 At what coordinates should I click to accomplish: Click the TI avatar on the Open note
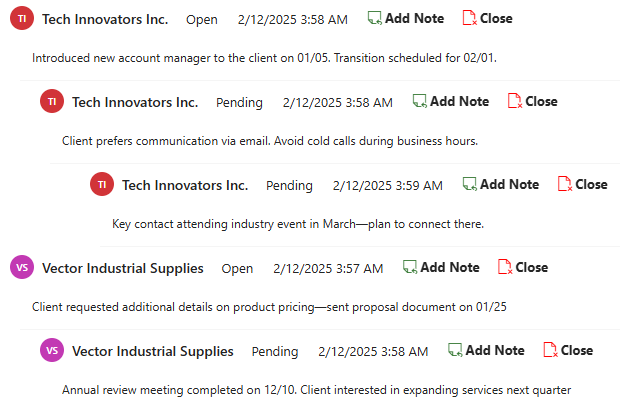[x=21, y=19]
